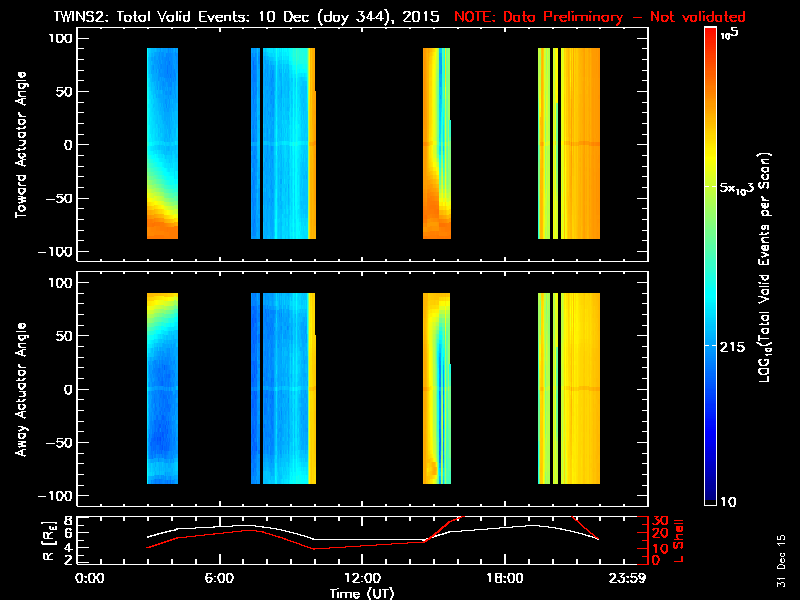Select the 0:00 tick on the time axis
The image size is (800, 600).
(90, 579)
